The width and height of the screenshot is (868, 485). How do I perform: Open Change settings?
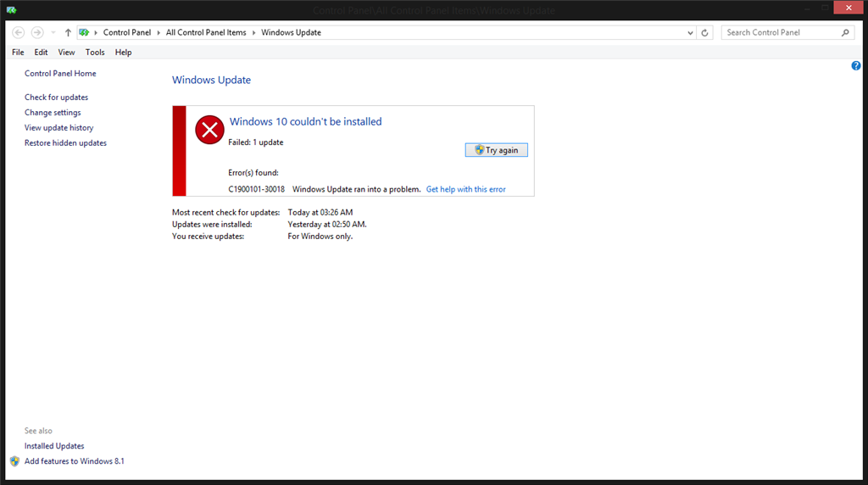pos(53,113)
